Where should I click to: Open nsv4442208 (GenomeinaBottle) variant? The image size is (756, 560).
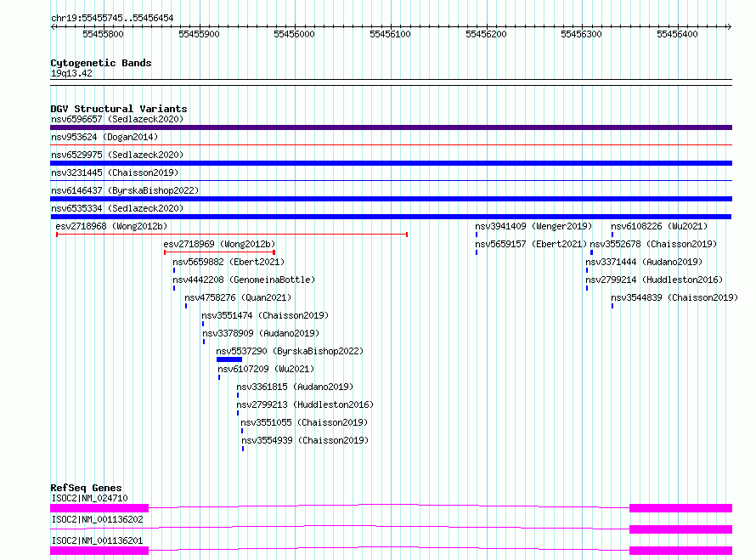point(244,280)
